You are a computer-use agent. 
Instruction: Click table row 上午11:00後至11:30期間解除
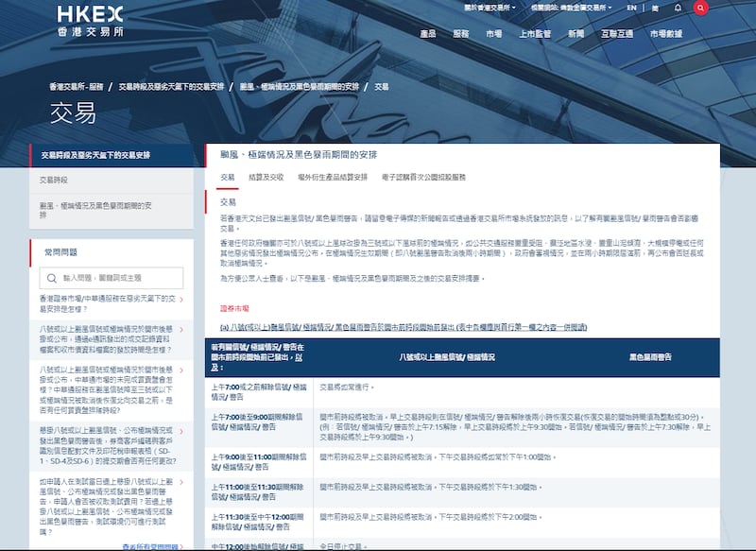pos(462,492)
